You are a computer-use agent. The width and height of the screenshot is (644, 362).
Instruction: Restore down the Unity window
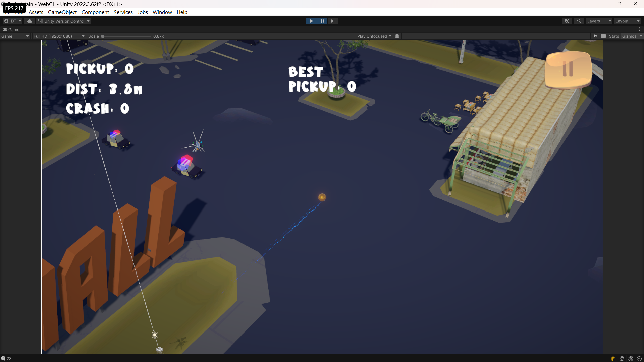[x=619, y=4]
